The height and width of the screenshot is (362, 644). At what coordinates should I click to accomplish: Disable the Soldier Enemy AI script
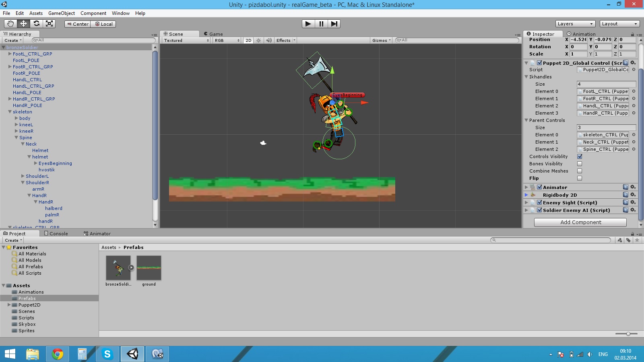click(540, 210)
